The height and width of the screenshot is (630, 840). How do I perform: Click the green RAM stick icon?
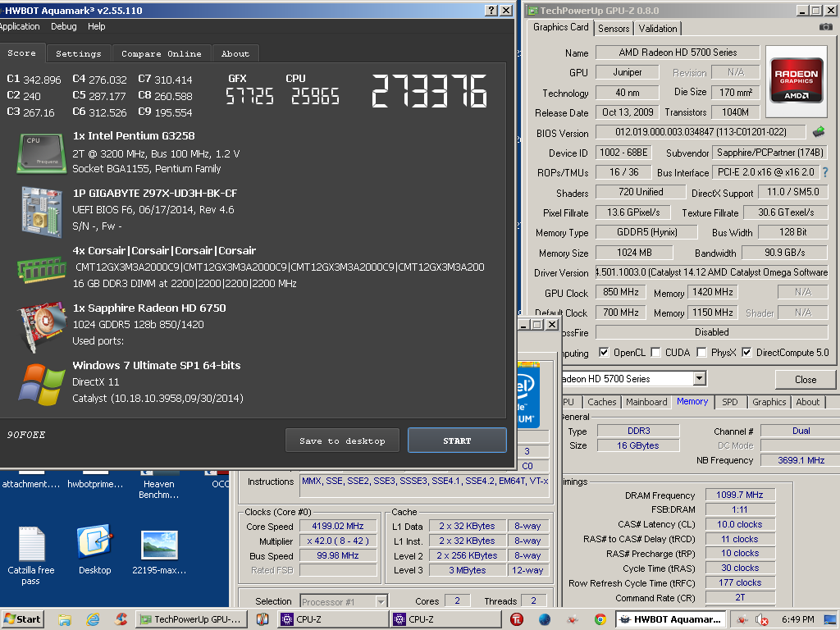click(x=41, y=269)
